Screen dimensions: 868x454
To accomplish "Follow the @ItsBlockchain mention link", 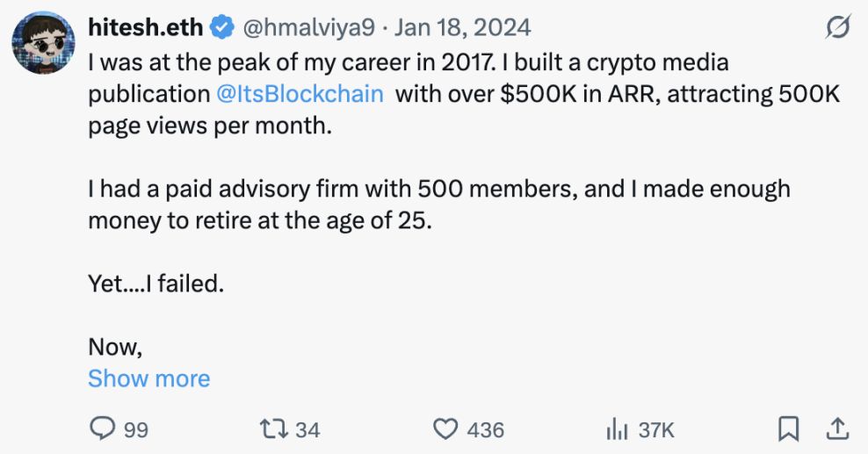I will (299, 94).
